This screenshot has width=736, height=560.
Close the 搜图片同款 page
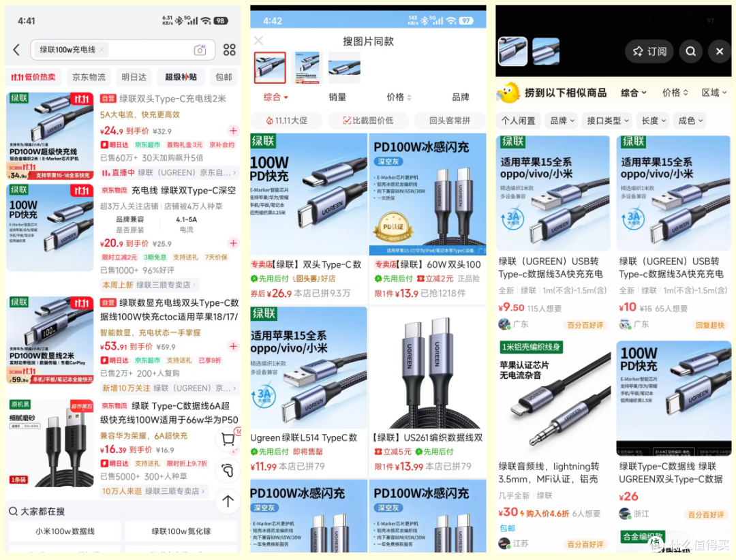pos(258,40)
